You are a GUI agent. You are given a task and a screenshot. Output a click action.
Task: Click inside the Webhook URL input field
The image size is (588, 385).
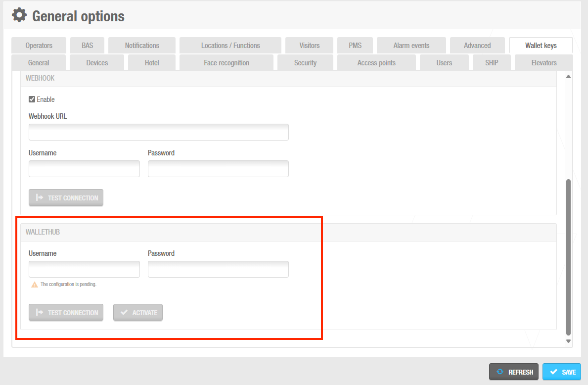coord(158,132)
